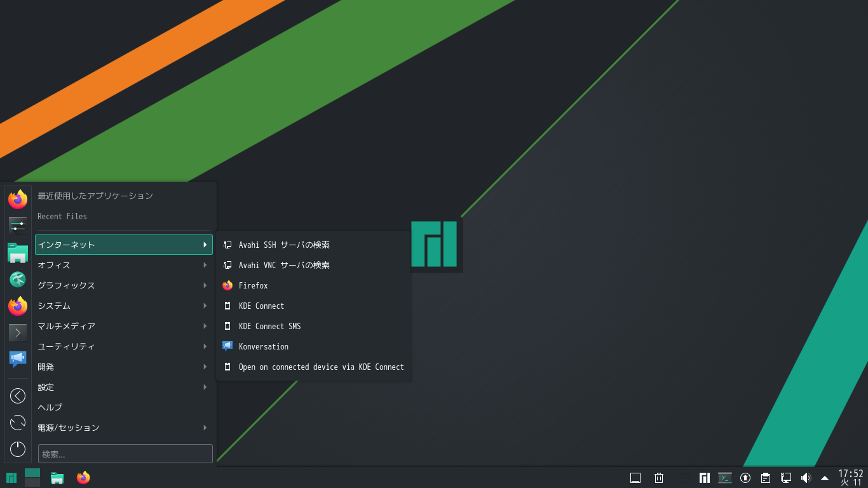868x488 pixels.
Task: Open System Settings sliders icon in favorites sidebar
Action: (18, 226)
